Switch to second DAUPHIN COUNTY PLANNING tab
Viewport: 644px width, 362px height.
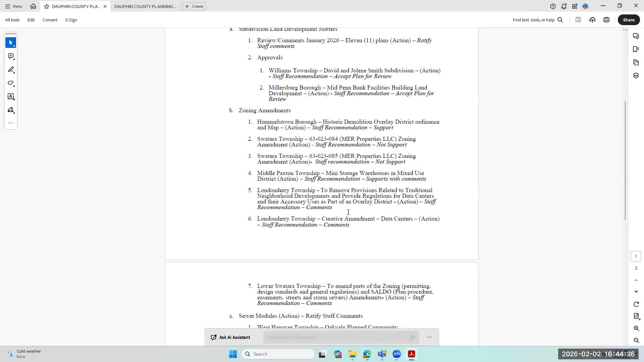click(x=145, y=6)
